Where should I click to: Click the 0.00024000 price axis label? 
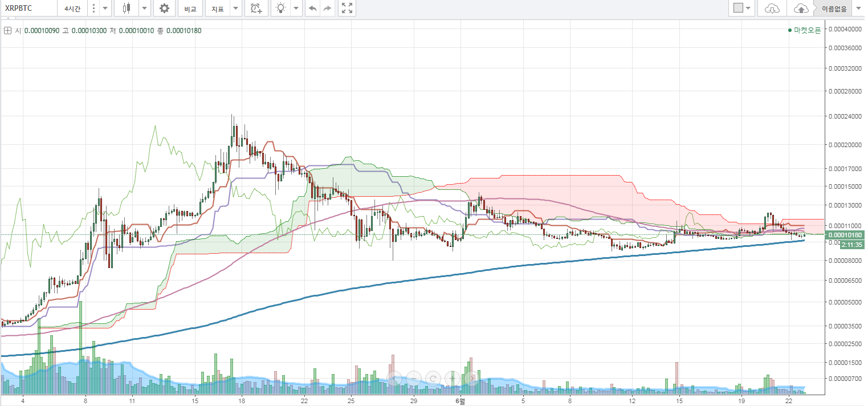point(846,117)
